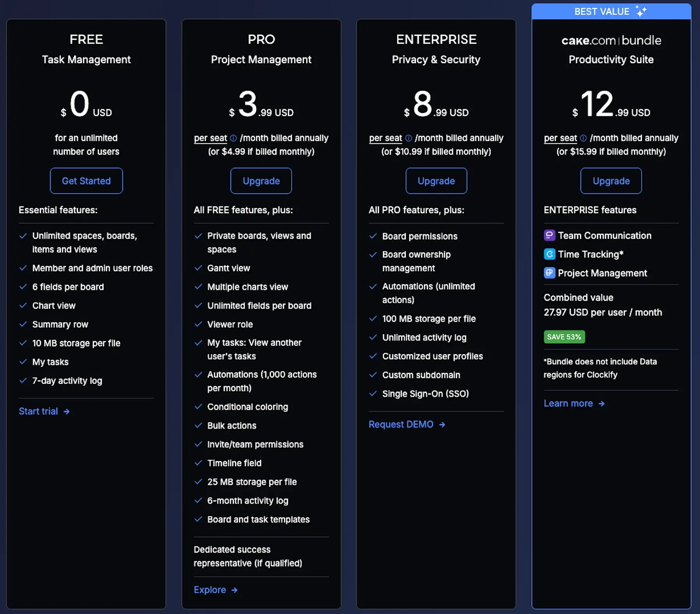Click Upgrade under the ENTERPRISE plan
Image resolution: width=700 pixels, height=614 pixels.
point(436,181)
